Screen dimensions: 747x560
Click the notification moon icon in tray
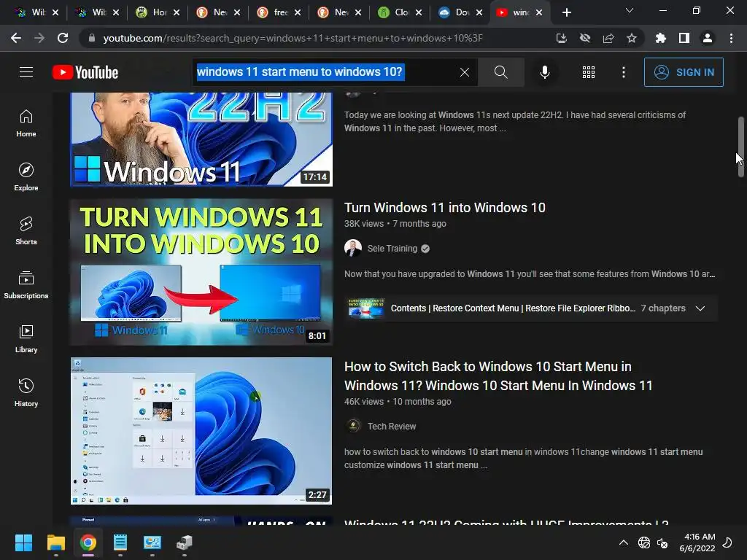[727, 542]
